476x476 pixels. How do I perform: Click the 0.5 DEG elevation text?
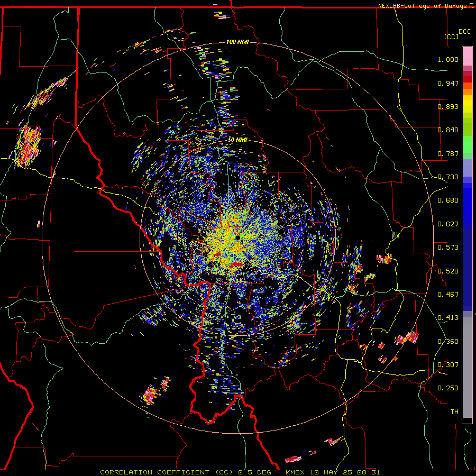[x=254, y=472]
